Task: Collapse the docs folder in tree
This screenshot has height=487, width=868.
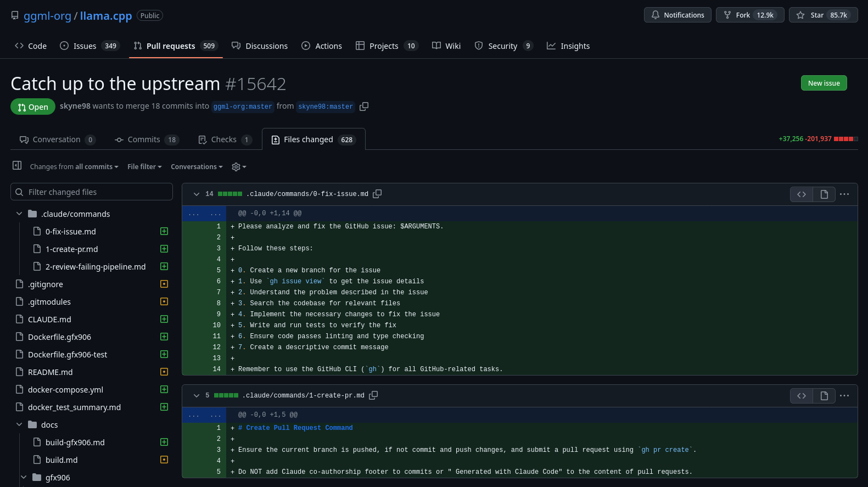Action: 19,425
